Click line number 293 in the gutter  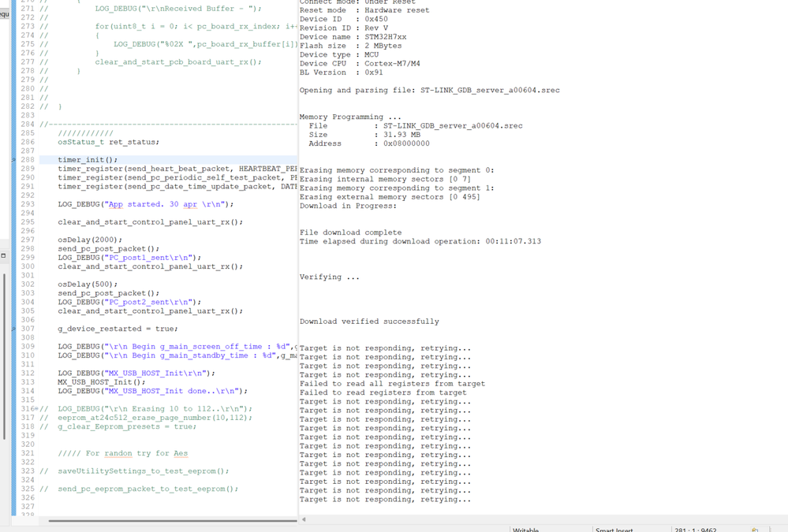coord(28,204)
